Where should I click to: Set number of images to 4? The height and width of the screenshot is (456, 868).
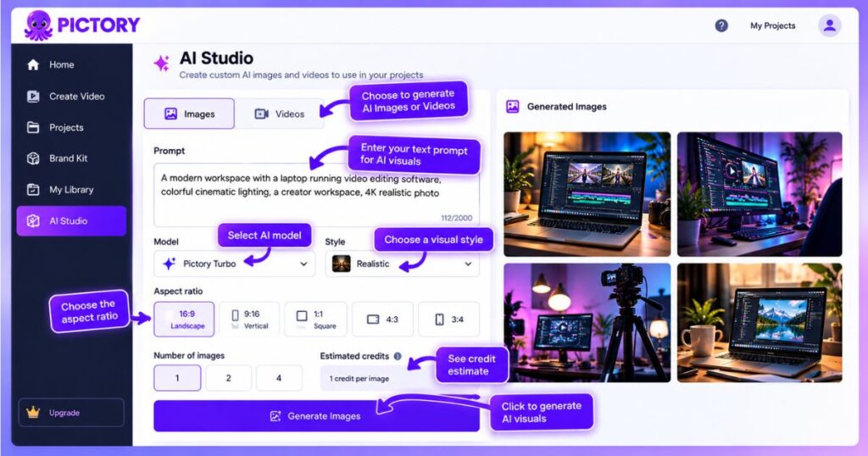point(278,378)
